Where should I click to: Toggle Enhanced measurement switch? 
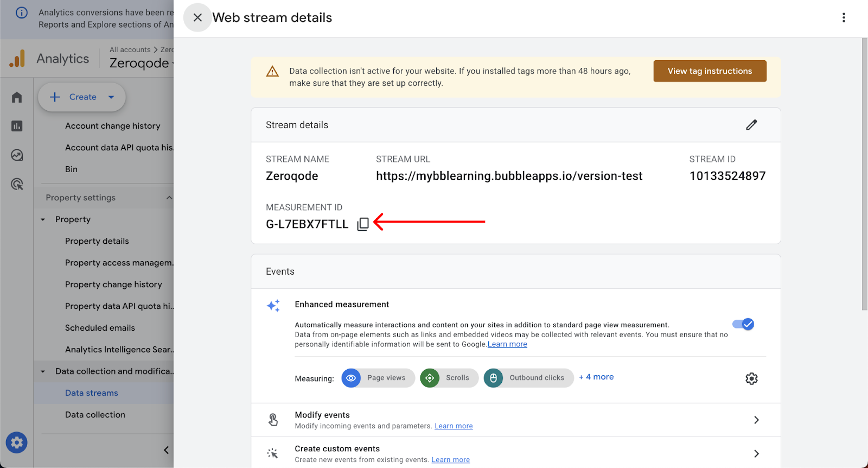click(x=743, y=324)
